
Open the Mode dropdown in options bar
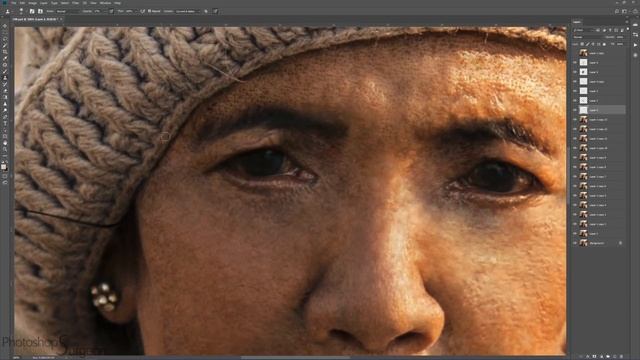pyautogui.click(x=67, y=11)
